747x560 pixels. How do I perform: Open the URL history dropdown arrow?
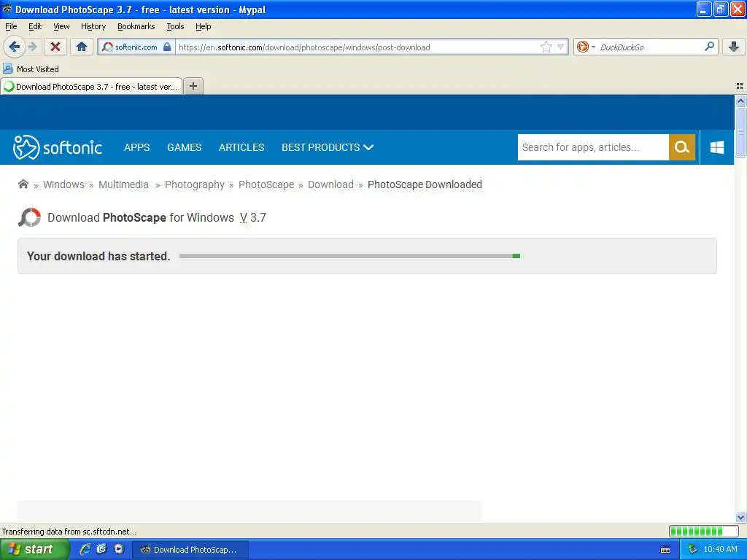tap(561, 47)
